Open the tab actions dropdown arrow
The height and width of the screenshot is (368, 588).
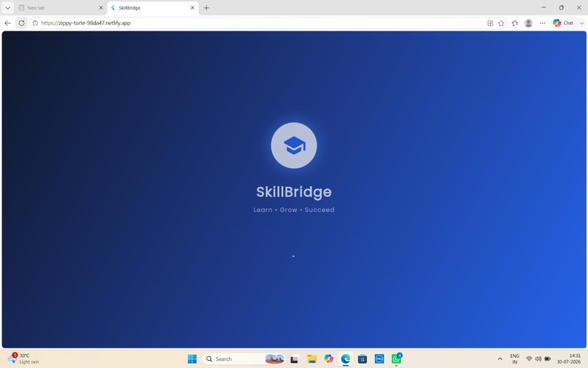point(7,7)
